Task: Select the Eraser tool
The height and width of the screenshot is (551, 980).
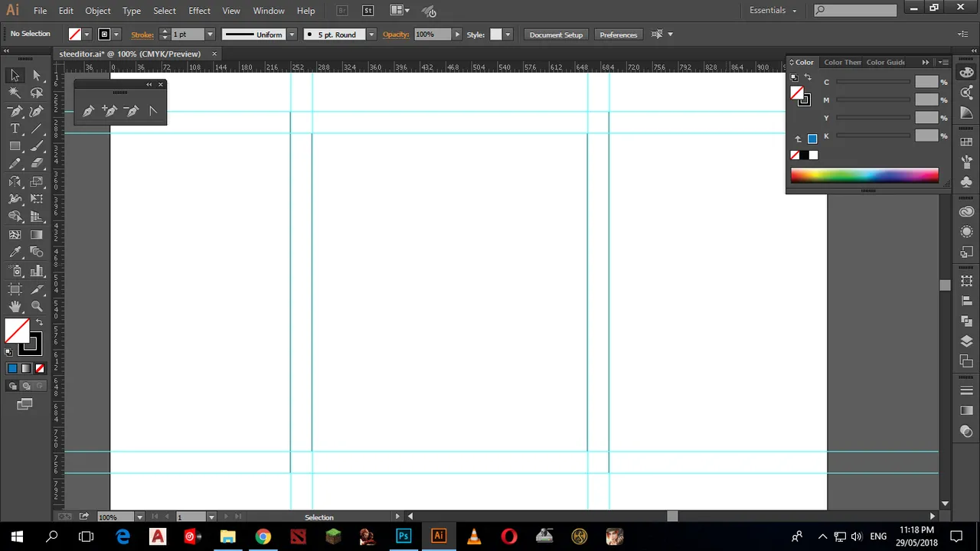Action: [36, 164]
